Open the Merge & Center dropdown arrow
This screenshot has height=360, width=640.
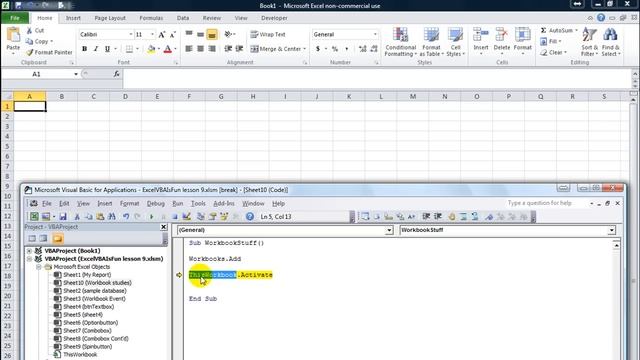pyautogui.click(x=304, y=49)
